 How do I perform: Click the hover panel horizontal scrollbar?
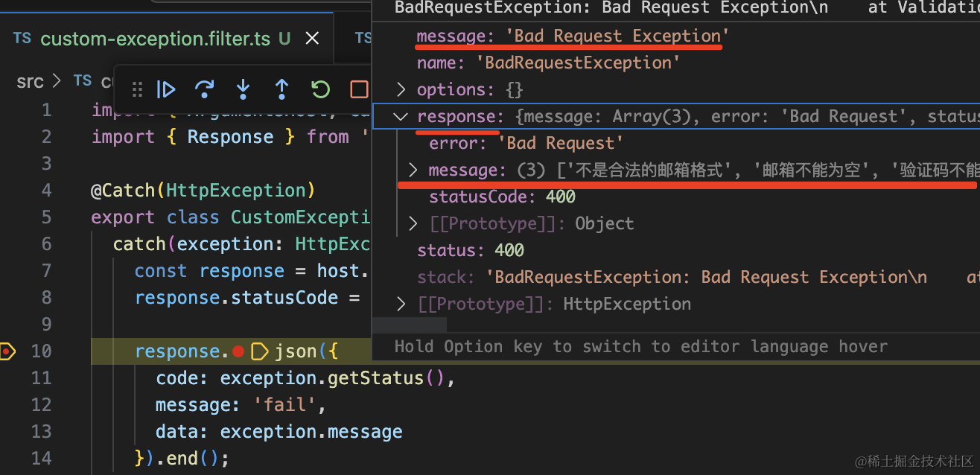(410, 325)
